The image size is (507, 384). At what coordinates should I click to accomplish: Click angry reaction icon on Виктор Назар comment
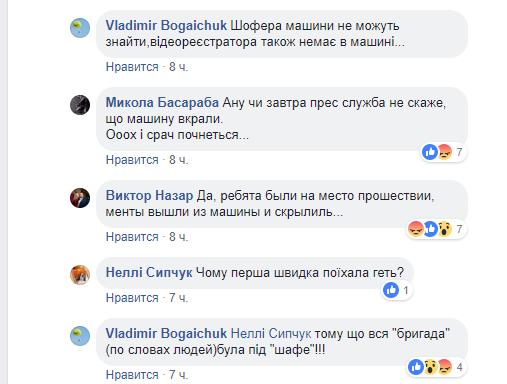coord(415,229)
